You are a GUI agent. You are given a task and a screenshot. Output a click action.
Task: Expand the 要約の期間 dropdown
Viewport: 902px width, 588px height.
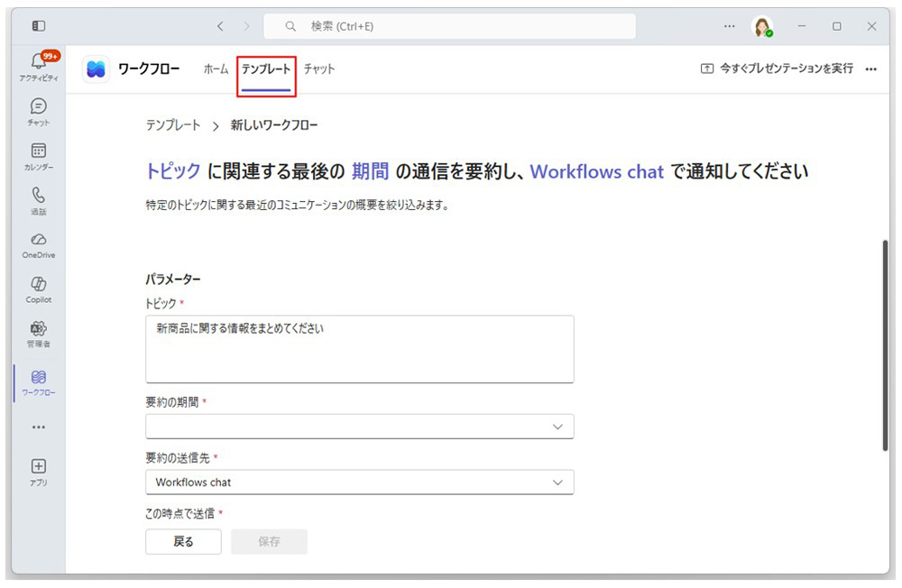(x=360, y=427)
